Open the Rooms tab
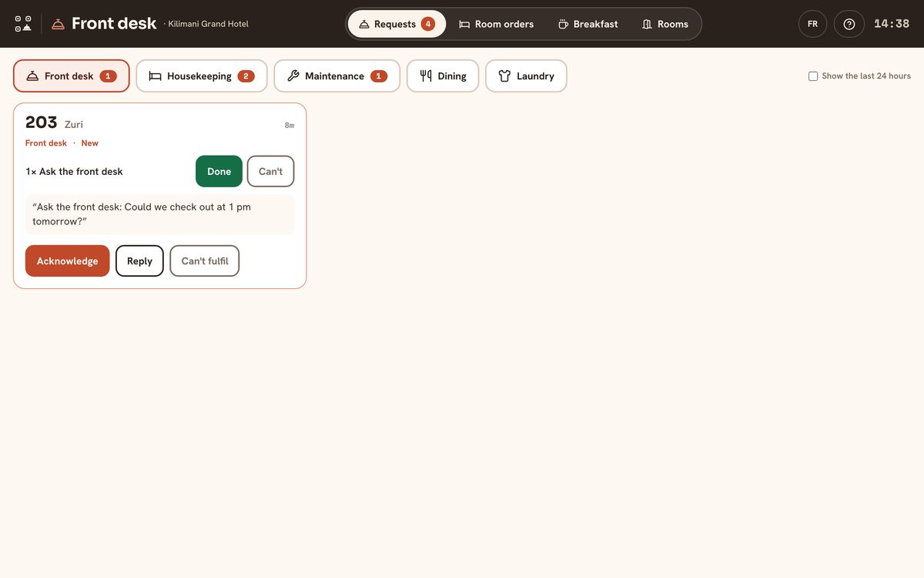The image size is (924, 578). pos(665,24)
